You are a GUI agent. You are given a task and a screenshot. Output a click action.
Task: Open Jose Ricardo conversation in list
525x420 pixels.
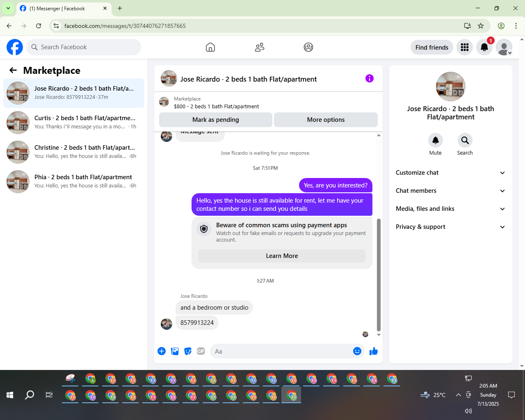tap(74, 93)
